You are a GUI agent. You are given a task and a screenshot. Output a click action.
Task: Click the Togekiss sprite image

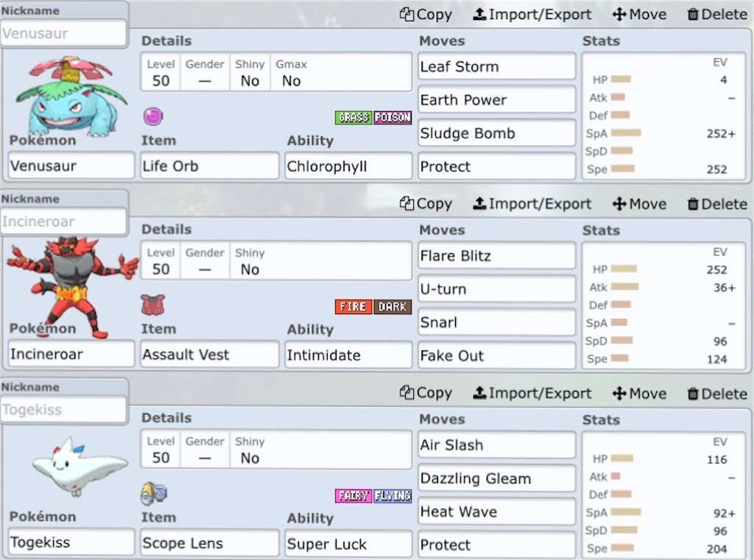pos(80,465)
